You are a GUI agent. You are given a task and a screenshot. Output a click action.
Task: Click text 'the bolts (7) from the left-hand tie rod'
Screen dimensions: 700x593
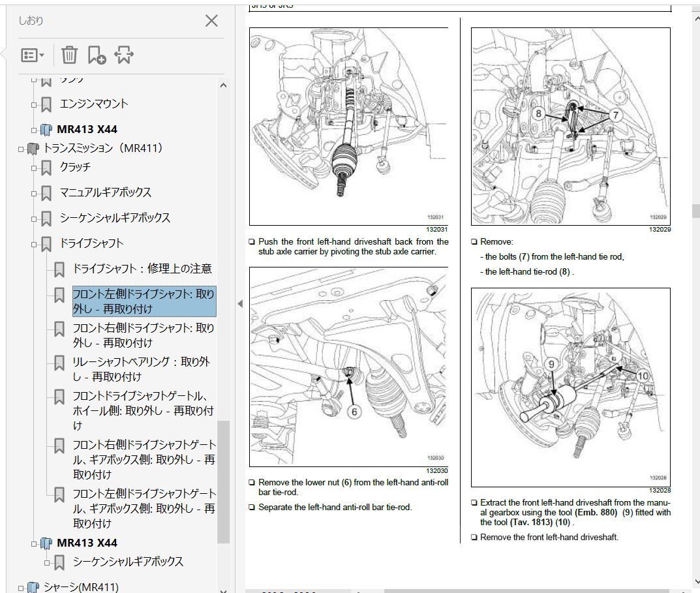click(555, 257)
